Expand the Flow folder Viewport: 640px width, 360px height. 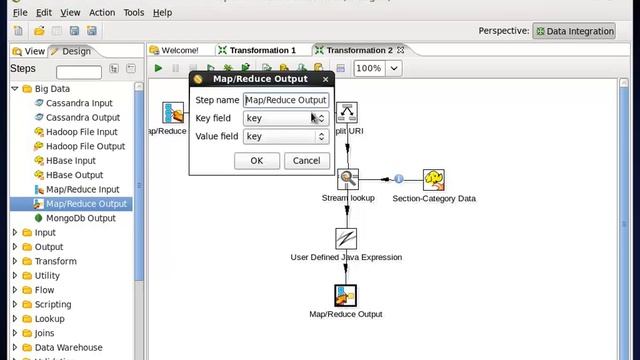[x=15, y=290]
